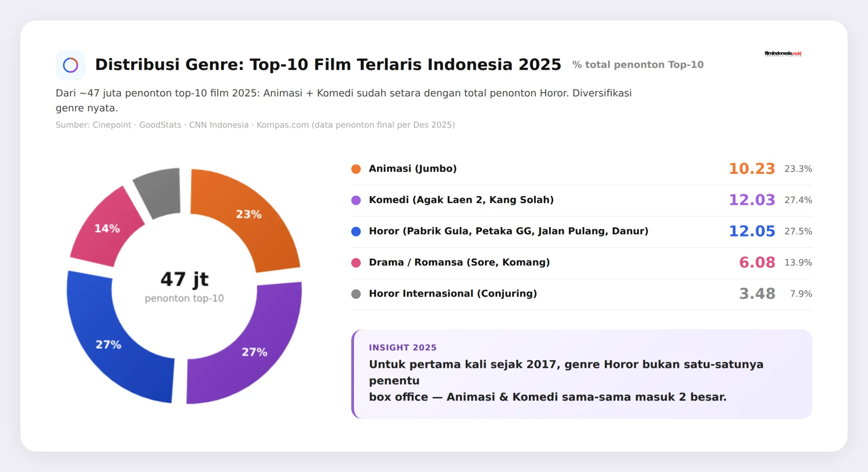Select the gray Horor Internasional legend dot

pos(356,294)
